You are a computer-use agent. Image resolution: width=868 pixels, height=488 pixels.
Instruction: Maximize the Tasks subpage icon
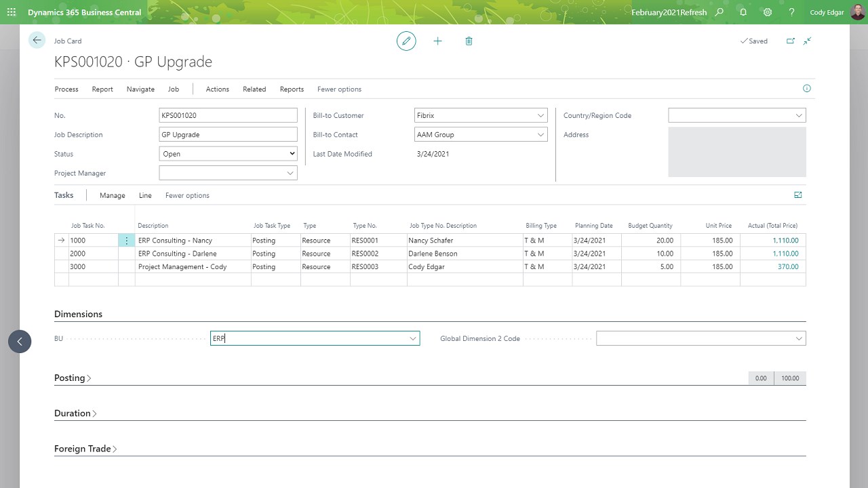pyautogui.click(x=798, y=195)
